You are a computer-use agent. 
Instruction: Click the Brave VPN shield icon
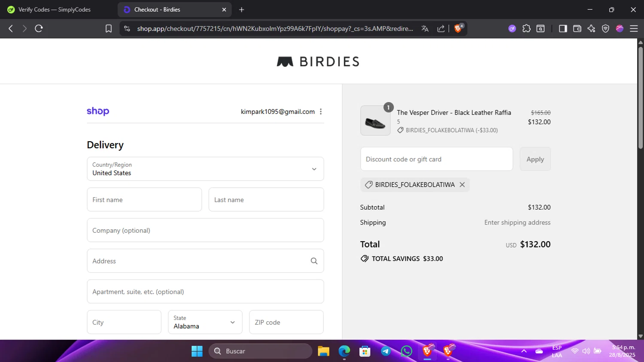605,28
